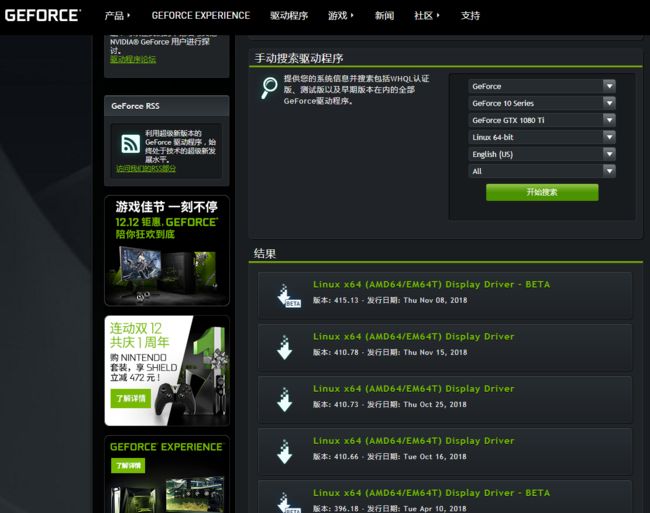Download icon for driver version 415.13 BETA
Viewport: 650px width, 513px height.
288,295
